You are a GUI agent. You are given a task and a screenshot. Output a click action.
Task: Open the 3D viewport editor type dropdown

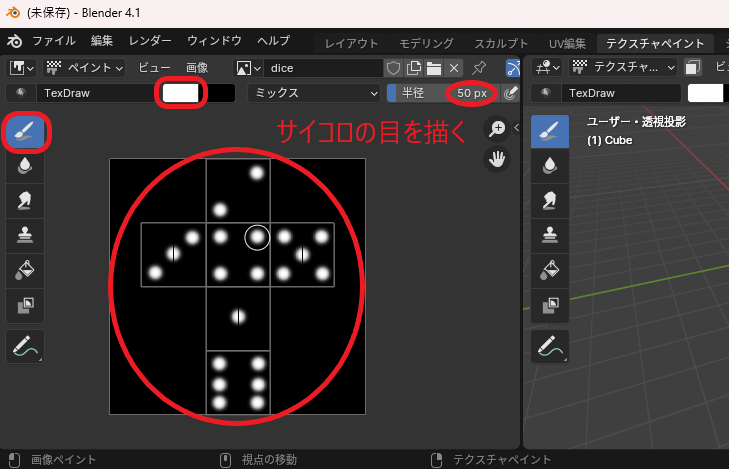[547, 68]
